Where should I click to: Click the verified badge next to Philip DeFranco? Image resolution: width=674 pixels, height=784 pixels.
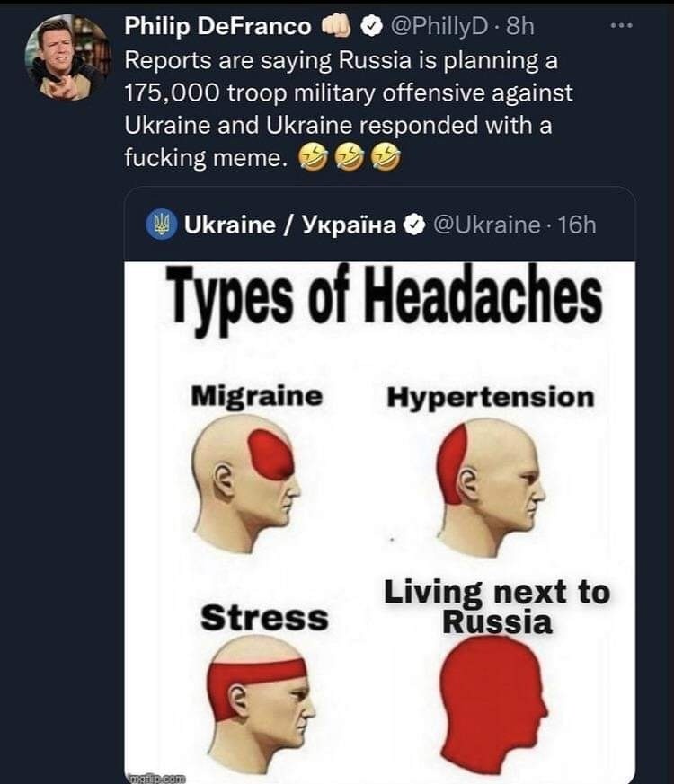[x=371, y=27]
